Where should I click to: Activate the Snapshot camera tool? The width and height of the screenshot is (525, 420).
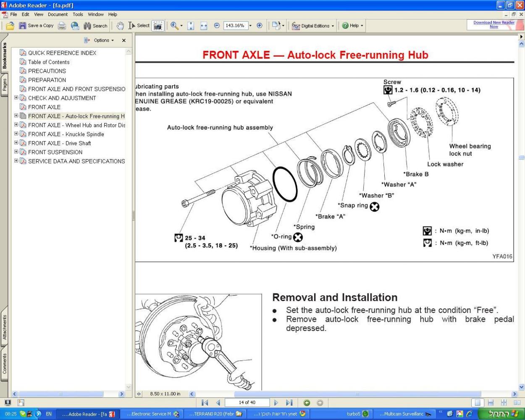point(157,26)
